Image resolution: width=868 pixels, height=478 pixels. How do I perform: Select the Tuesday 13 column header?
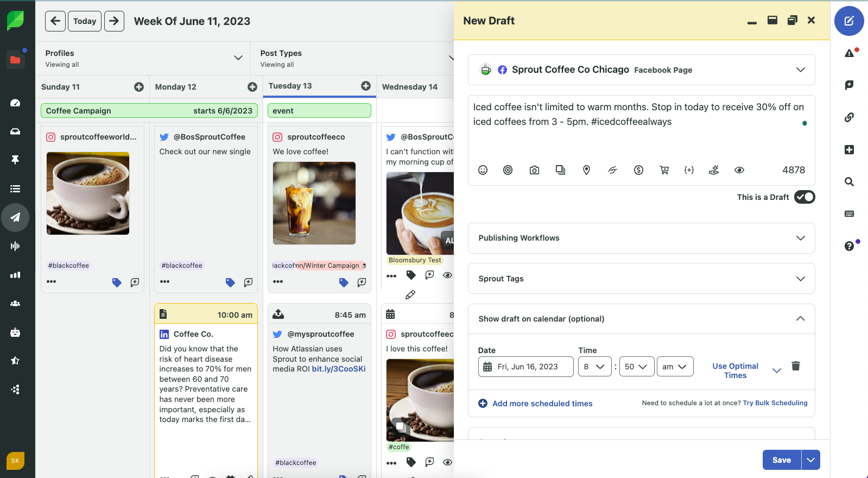tap(290, 86)
